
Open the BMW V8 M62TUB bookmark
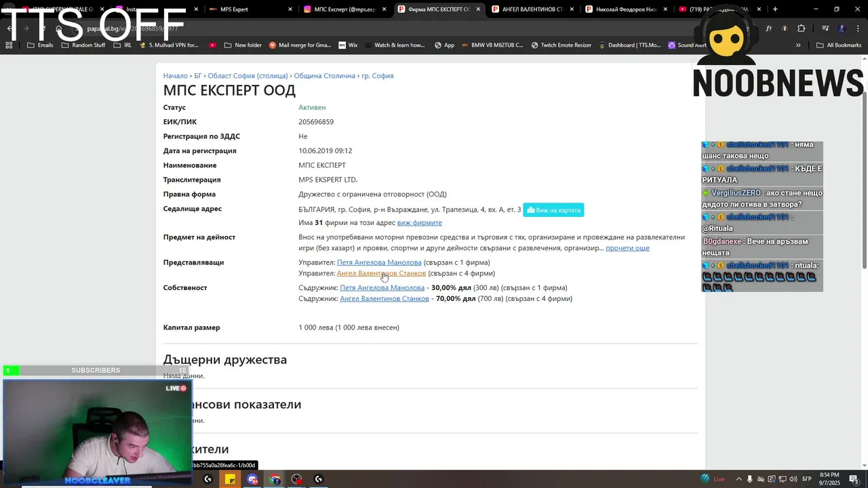pos(493,45)
